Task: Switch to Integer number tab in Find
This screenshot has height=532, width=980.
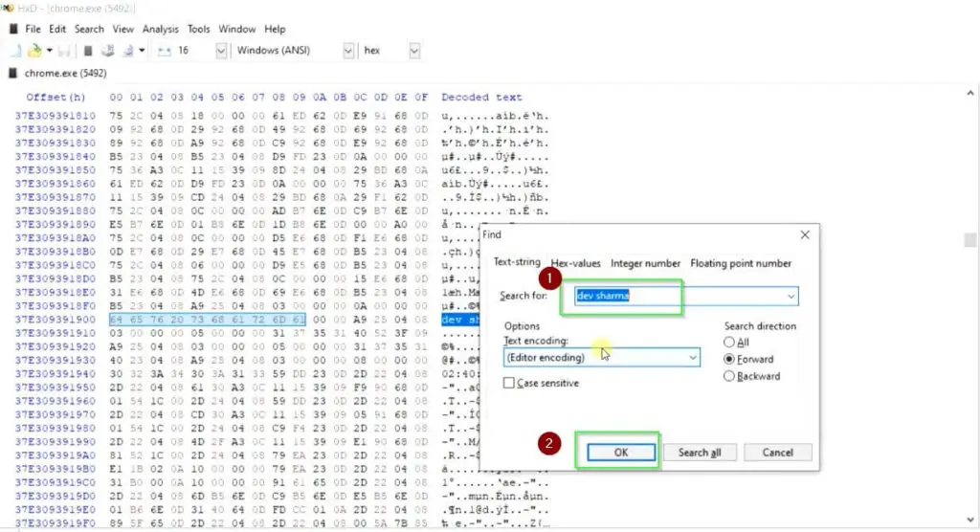Action: [x=645, y=263]
